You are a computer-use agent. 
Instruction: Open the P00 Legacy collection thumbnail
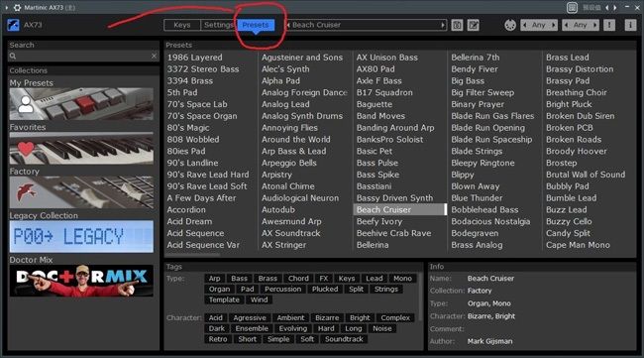click(x=81, y=237)
